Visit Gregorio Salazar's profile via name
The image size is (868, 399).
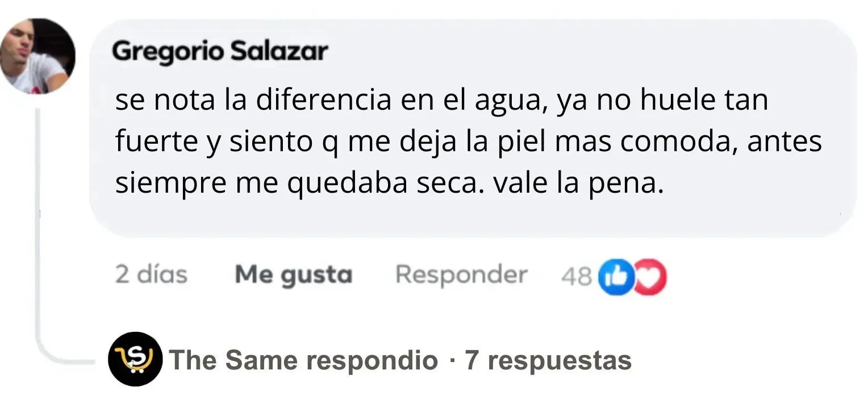click(x=220, y=52)
